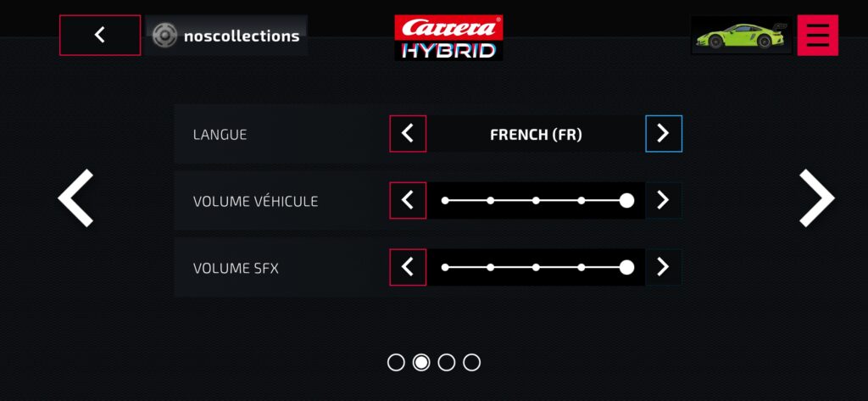Screen dimensions: 868x401
Task: Open the red hamburger menu
Action: coord(817,35)
